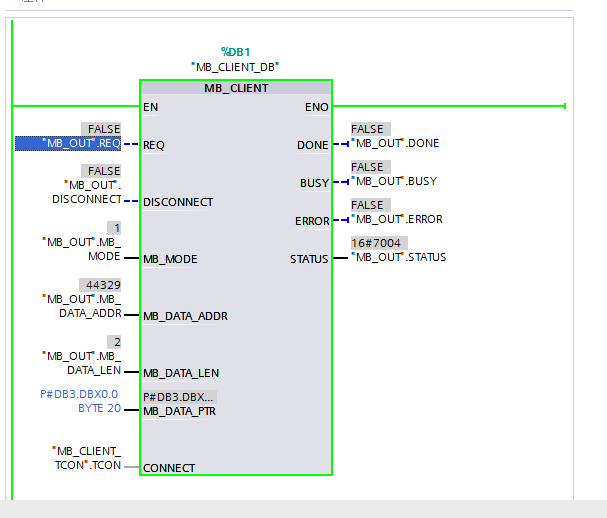Click the DISCONNECT pin label
Viewport: 607px width, 518px height.
(178, 202)
